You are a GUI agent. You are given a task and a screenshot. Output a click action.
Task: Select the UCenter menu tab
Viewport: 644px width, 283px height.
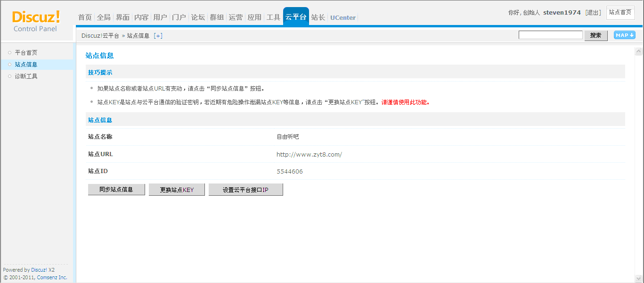click(342, 17)
